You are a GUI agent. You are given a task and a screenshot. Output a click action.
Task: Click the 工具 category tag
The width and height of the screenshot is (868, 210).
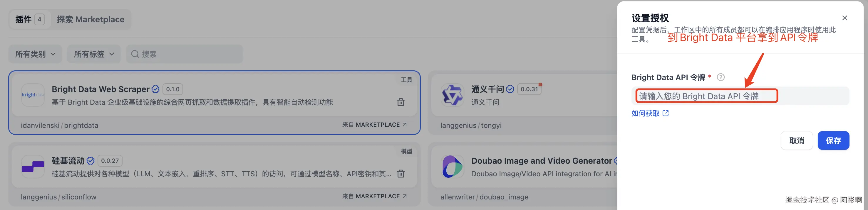[406, 80]
